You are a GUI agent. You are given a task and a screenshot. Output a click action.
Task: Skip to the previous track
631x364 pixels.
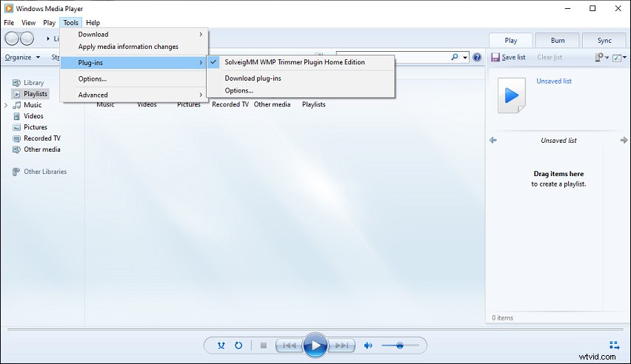click(x=290, y=345)
